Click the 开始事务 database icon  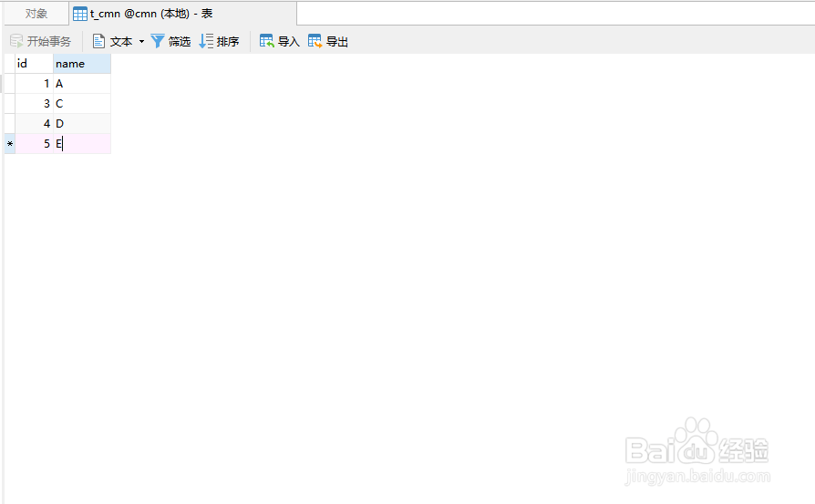(x=16, y=41)
